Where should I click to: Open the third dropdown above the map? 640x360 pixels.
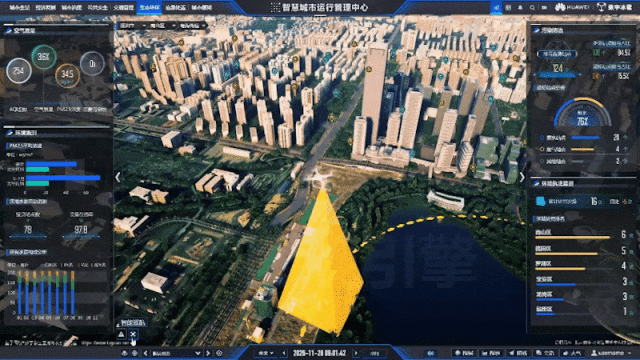pyautogui.click(x=192, y=26)
